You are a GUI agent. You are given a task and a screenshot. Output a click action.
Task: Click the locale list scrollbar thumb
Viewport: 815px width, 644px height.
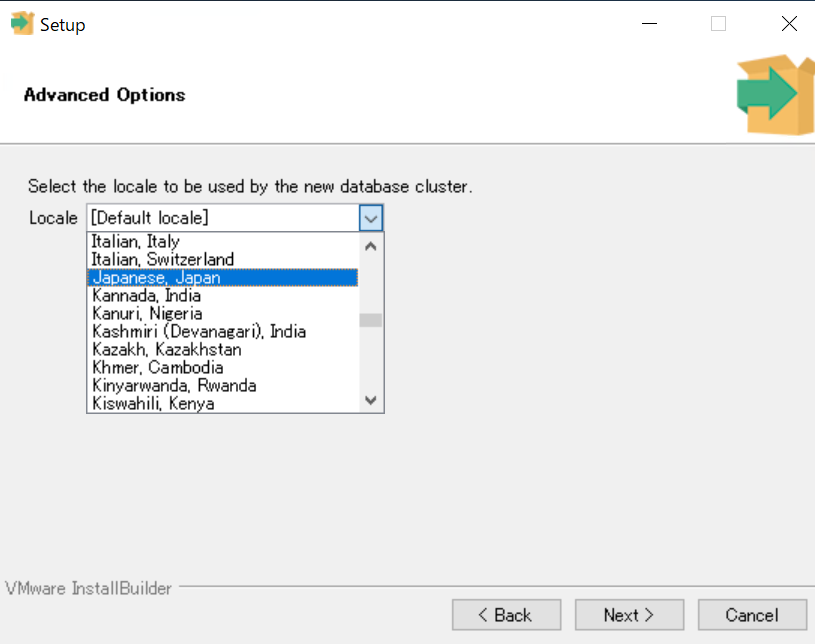[x=371, y=320]
